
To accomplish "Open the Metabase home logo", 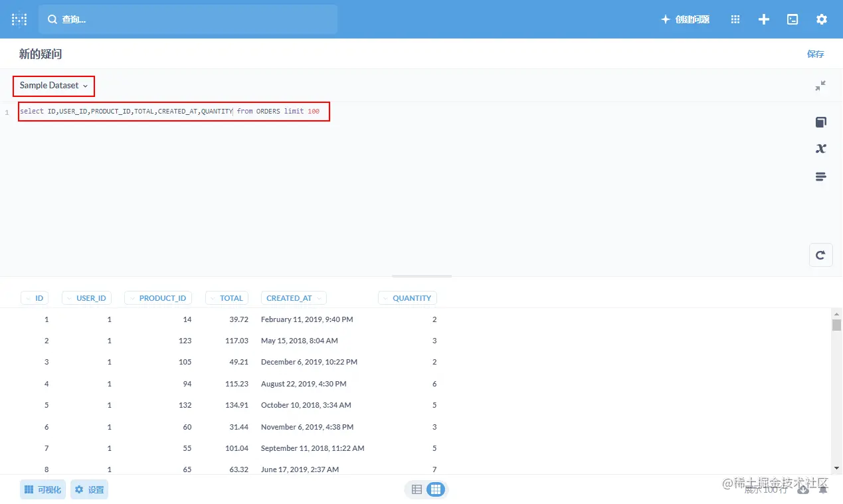I will click(x=19, y=19).
